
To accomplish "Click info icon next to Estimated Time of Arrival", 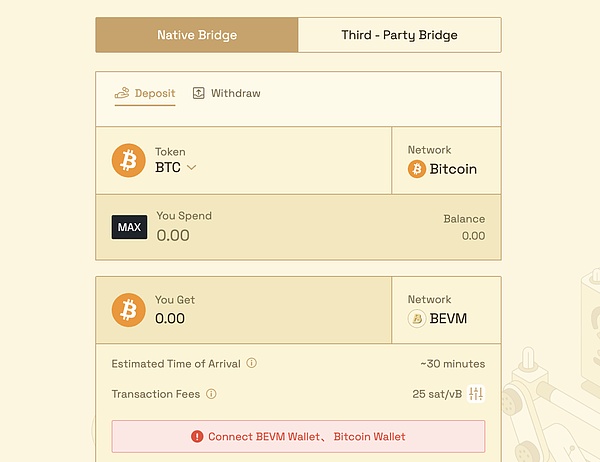I will (x=252, y=363).
